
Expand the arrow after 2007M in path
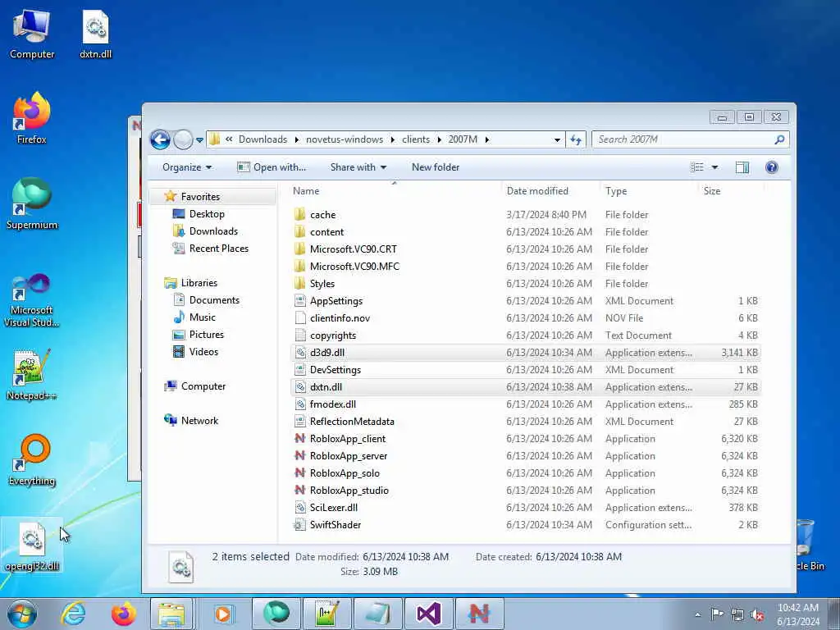(487, 139)
